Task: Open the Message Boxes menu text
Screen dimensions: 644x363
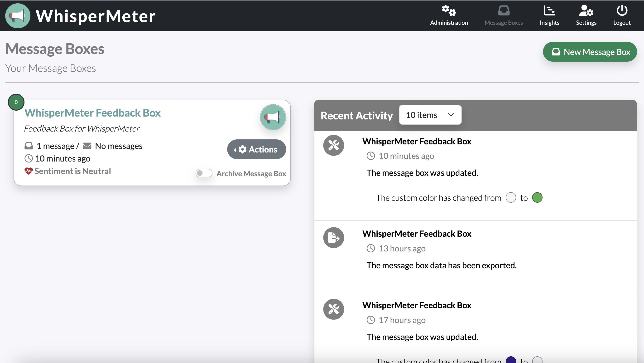Action: pyautogui.click(x=504, y=23)
